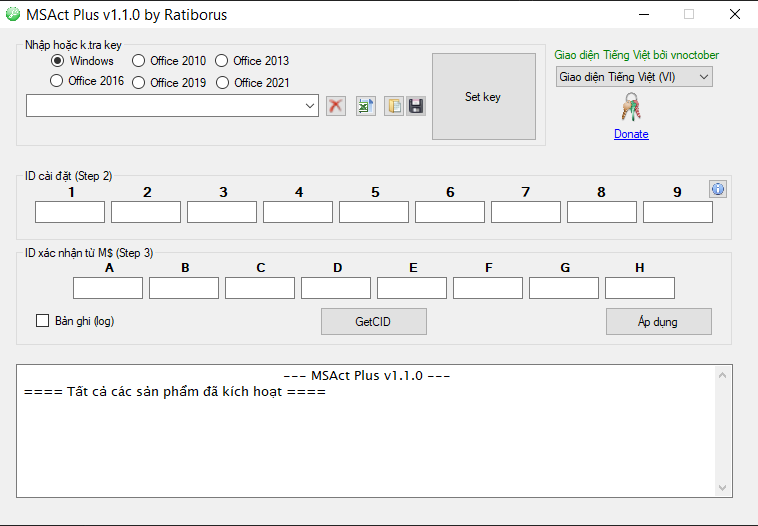Viewport: 758px width, 526px height.
Task: Select the Windows radio button
Action: pyautogui.click(x=82, y=61)
